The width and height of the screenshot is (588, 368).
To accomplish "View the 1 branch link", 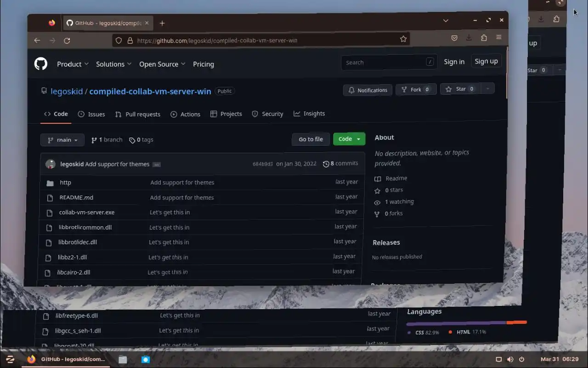I will pyautogui.click(x=107, y=140).
